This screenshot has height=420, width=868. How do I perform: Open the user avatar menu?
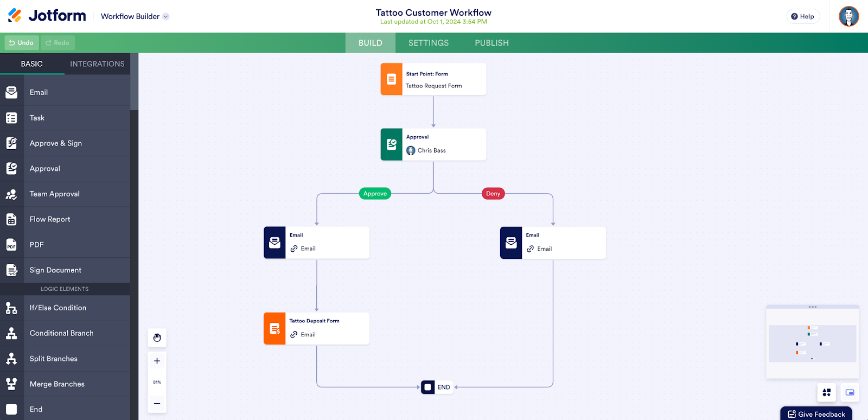tap(848, 16)
